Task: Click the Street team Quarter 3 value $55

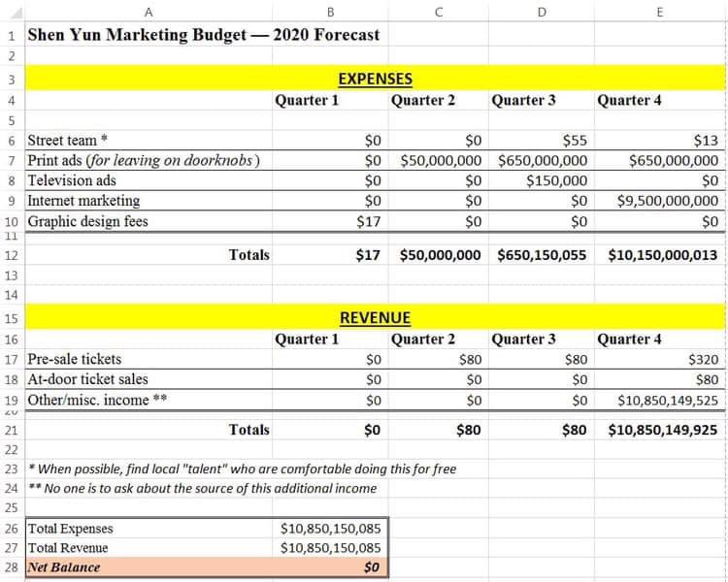Action: tap(575, 140)
